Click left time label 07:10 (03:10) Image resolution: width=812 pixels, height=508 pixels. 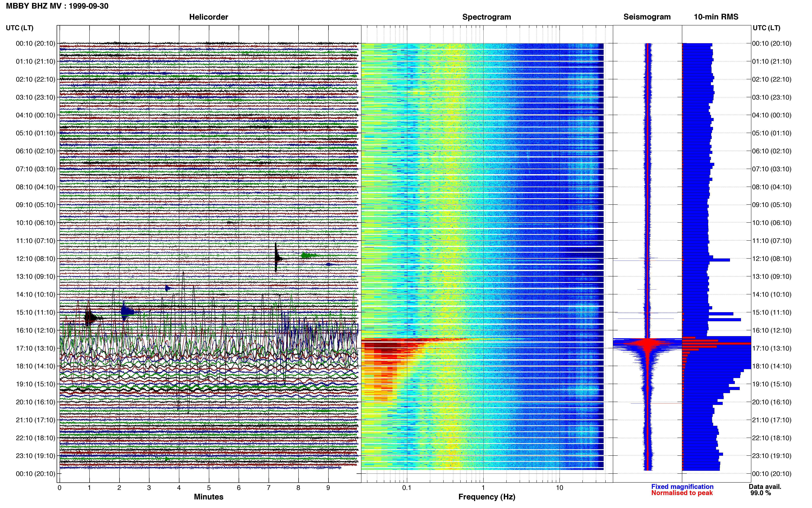tap(36, 169)
